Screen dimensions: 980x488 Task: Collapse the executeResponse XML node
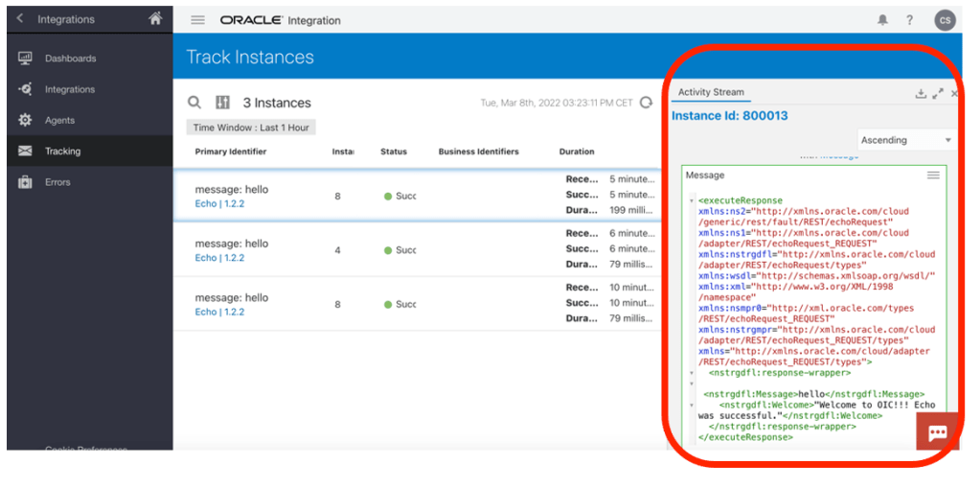click(x=692, y=201)
